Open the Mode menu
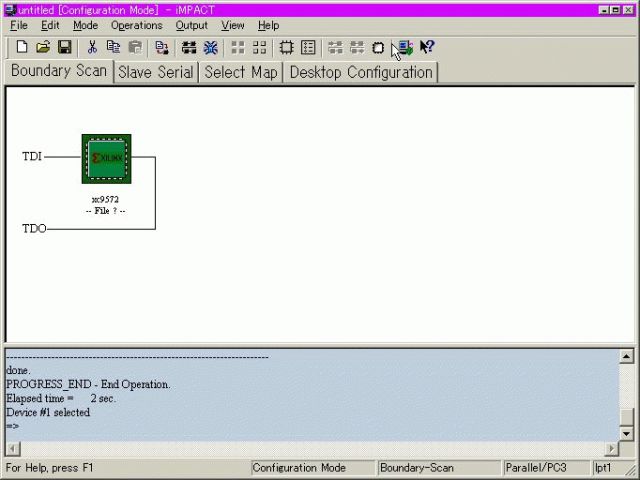 tap(85, 25)
